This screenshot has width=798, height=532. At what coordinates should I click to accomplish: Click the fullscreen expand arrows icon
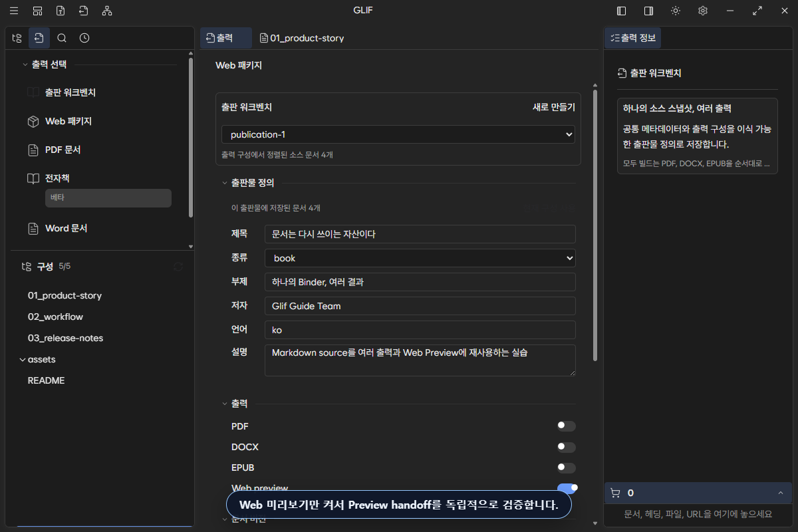coord(757,11)
